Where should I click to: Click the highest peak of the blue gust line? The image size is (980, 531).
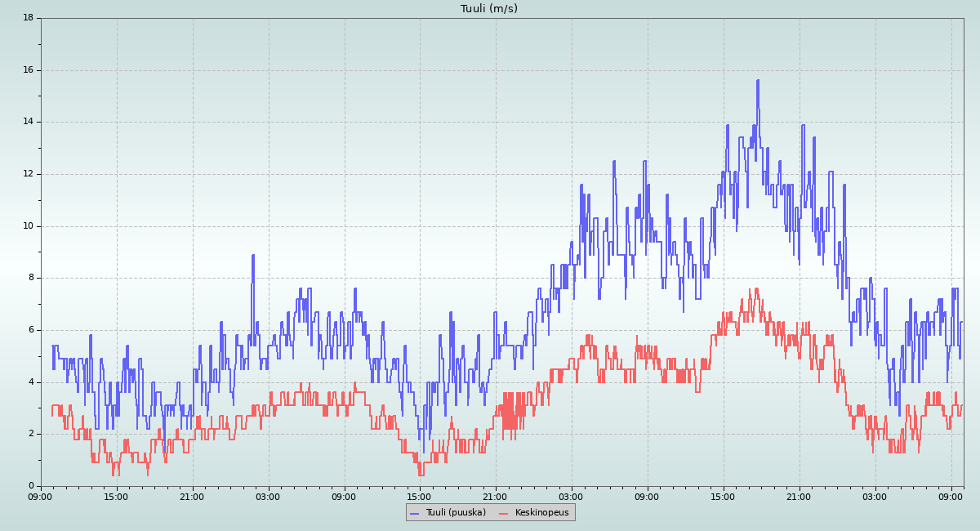pyautogui.click(x=757, y=80)
